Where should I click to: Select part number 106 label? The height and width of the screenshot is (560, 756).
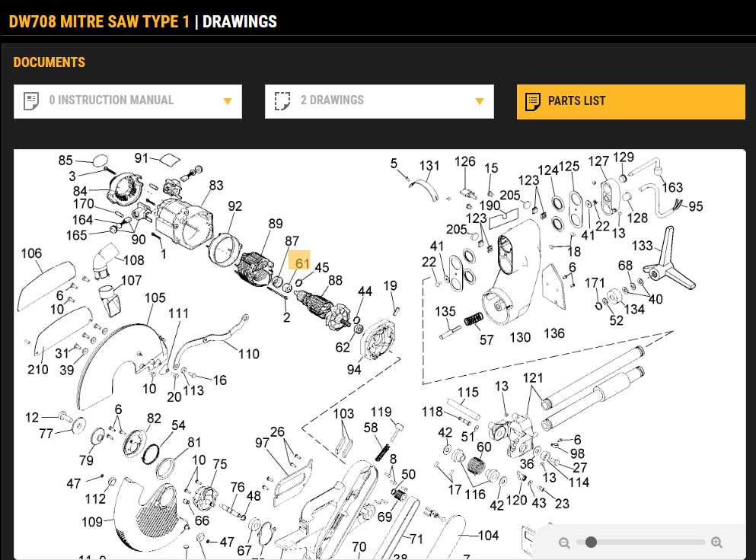click(x=31, y=253)
